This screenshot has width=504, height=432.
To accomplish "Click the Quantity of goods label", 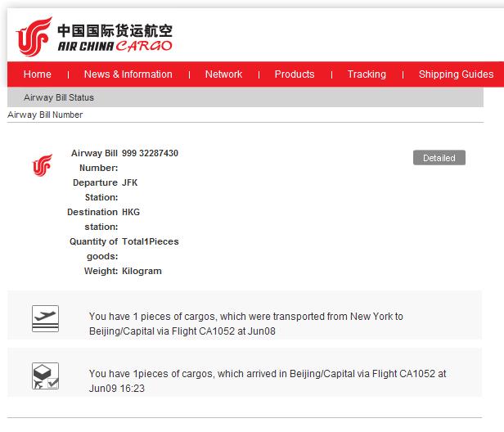I will coord(94,249).
